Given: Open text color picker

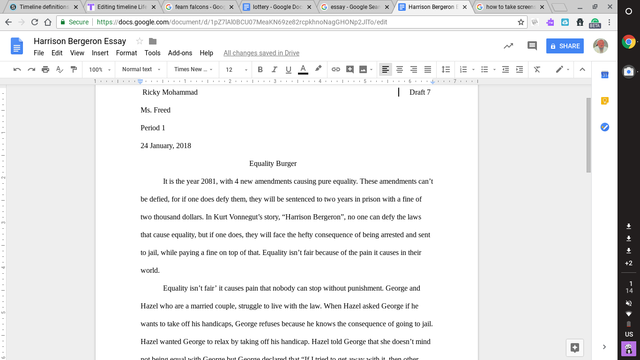Looking at the screenshot, I should [x=303, y=70].
